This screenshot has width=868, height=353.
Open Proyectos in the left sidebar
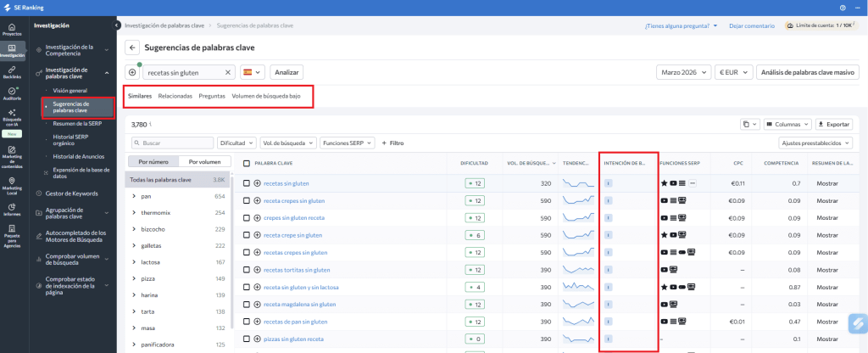12,29
